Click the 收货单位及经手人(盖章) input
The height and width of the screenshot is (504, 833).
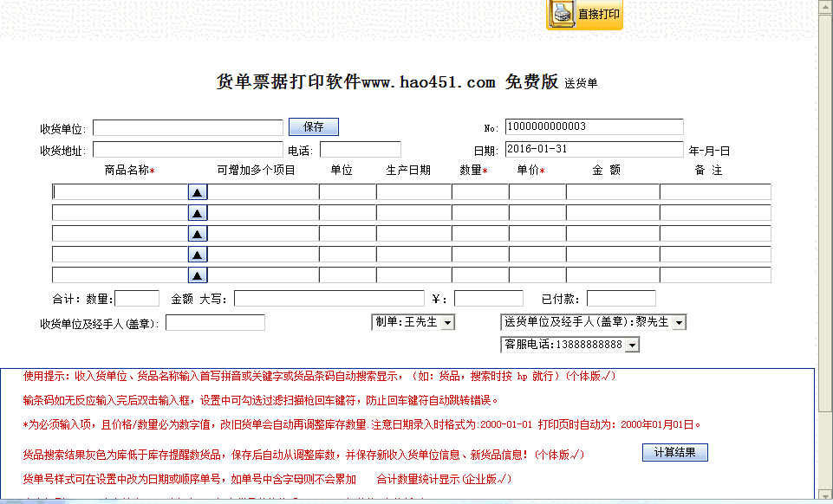(215, 322)
